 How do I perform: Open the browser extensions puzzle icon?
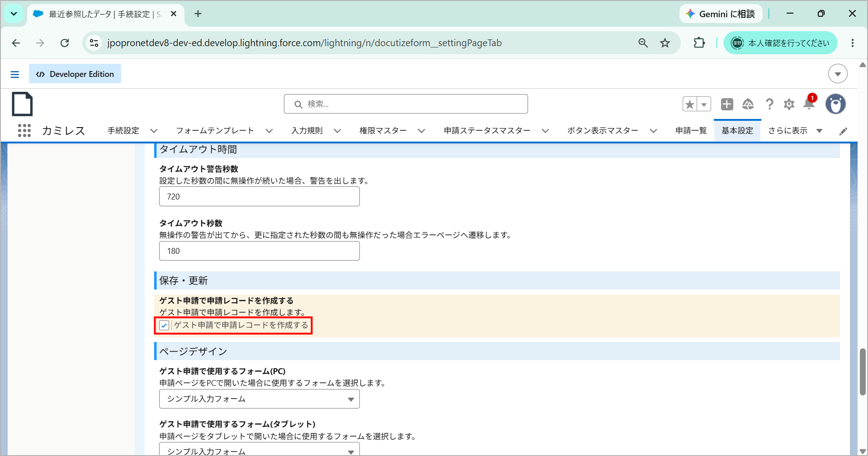[699, 43]
